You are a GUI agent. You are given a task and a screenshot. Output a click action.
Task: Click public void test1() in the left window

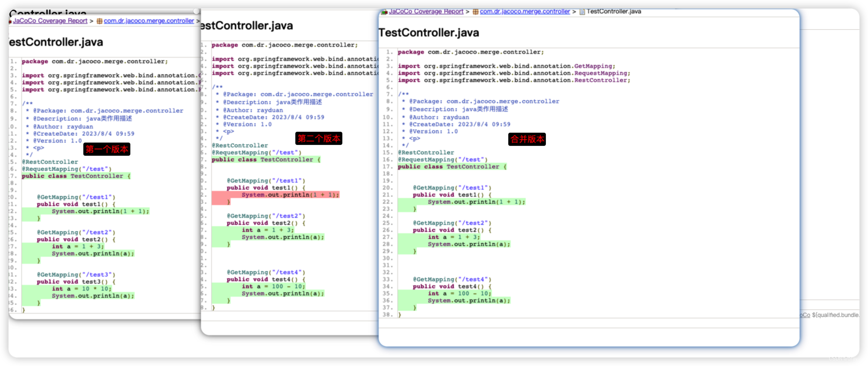pos(76,205)
